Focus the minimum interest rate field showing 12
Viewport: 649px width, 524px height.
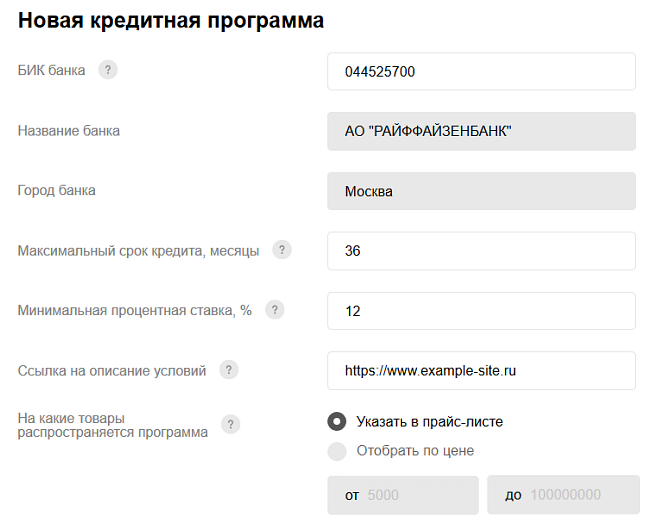coord(481,311)
